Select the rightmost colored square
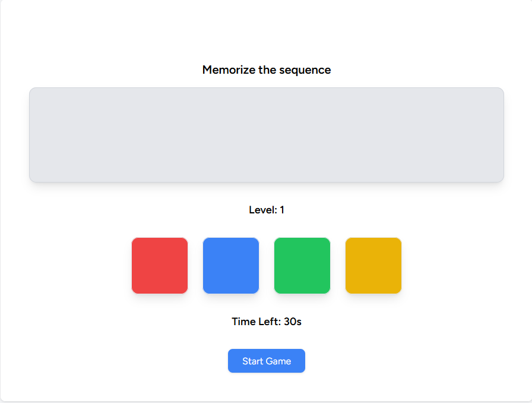The image size is (532, 403). (373, 265)
